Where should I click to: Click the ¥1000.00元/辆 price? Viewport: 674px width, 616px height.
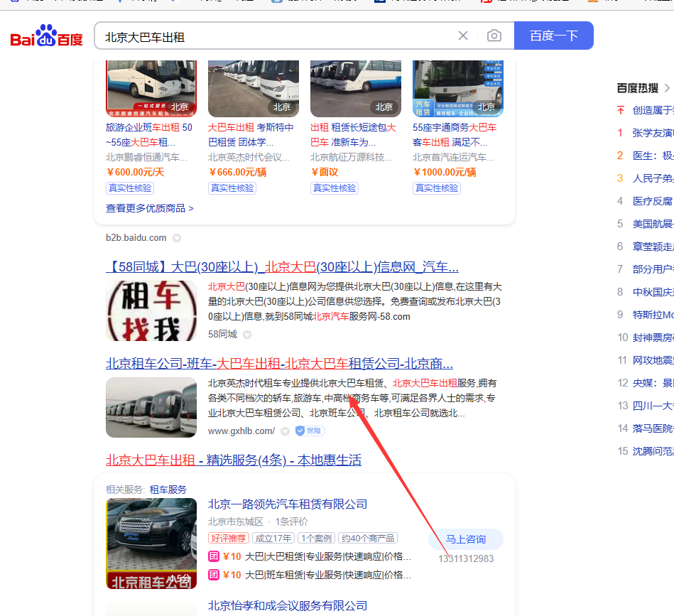445,173
